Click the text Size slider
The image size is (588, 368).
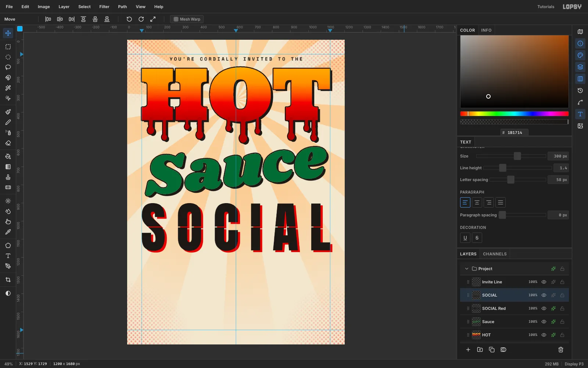511,156
